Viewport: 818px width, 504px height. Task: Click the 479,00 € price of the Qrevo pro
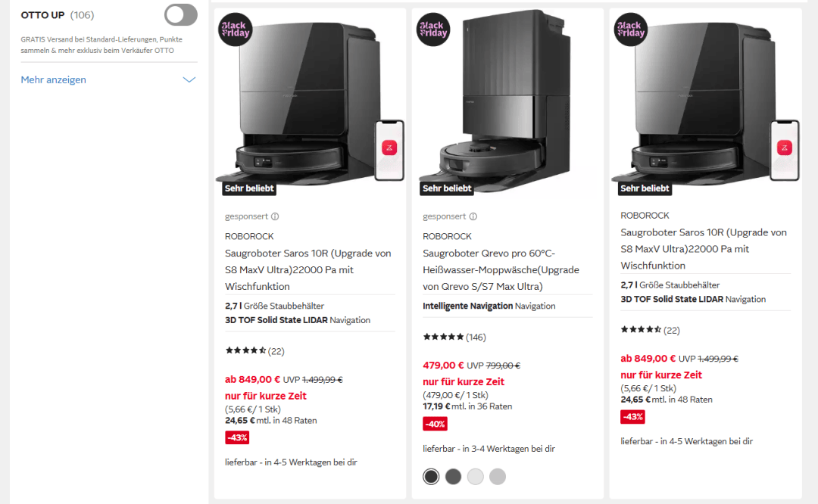443,366
